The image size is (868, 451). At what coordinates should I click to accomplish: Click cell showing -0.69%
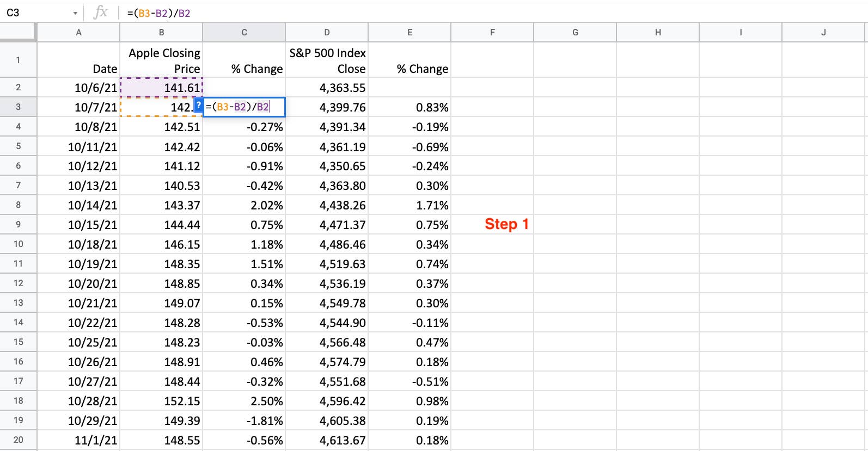[409, 146]
